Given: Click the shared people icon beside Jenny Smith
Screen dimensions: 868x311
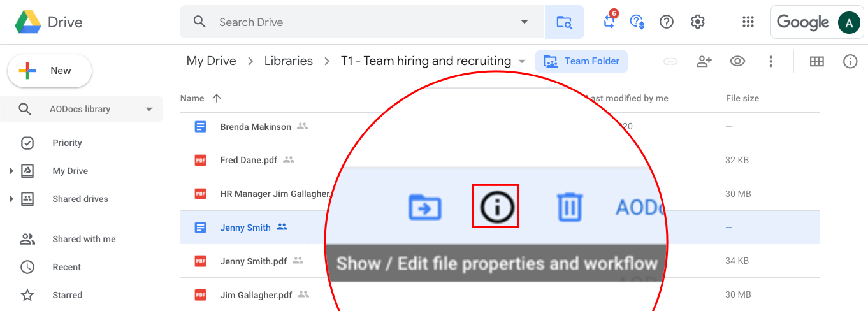Looking at the screenshot, I should point(282,227).
